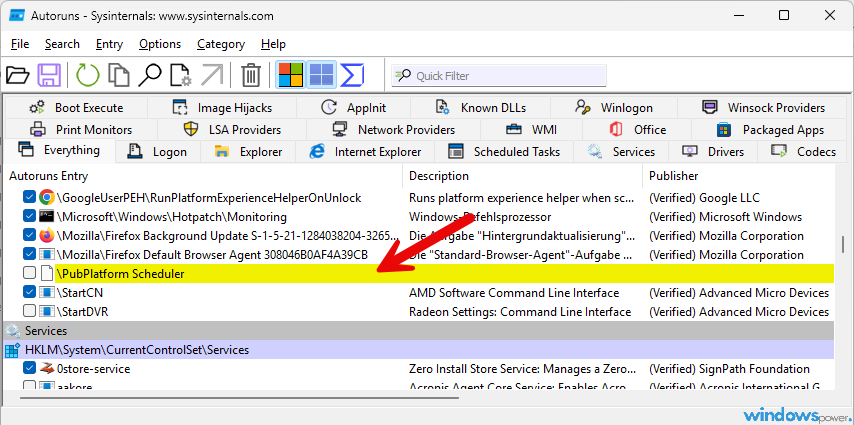This screenshot has height=425, width=854.
Task: Uncheck Firefox Default Browser Agent checkbox
Action: (29, 254)
